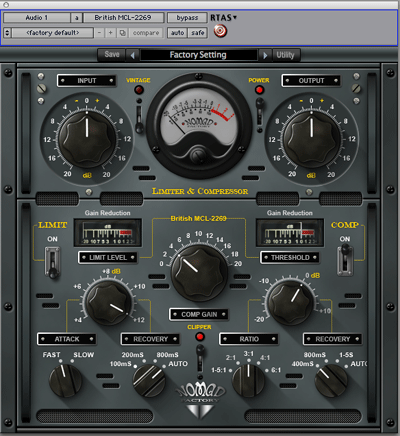Click the compressor Recovery knob
Image resolution: width=400 pixels, height=436 pixels.
click(331, 380)
